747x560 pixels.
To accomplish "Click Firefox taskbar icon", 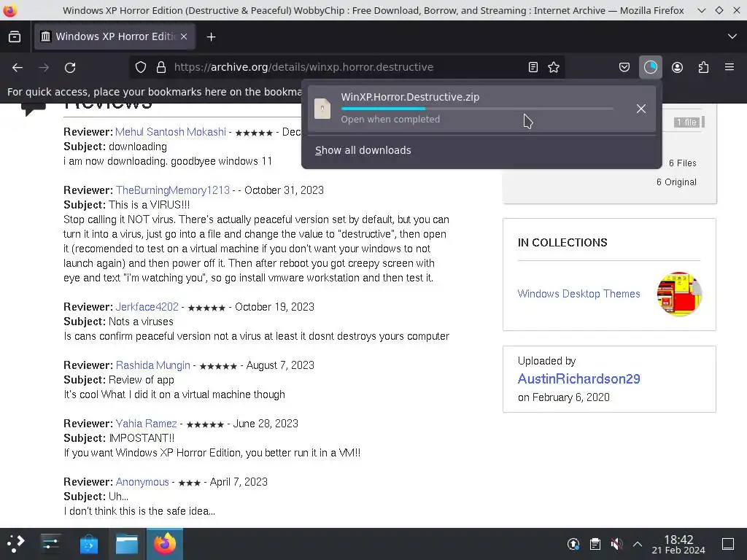I will [x=165, y=543].
